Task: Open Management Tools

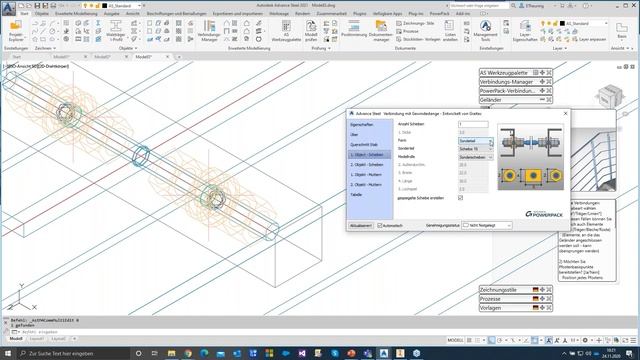Action: tap(485, 31)
